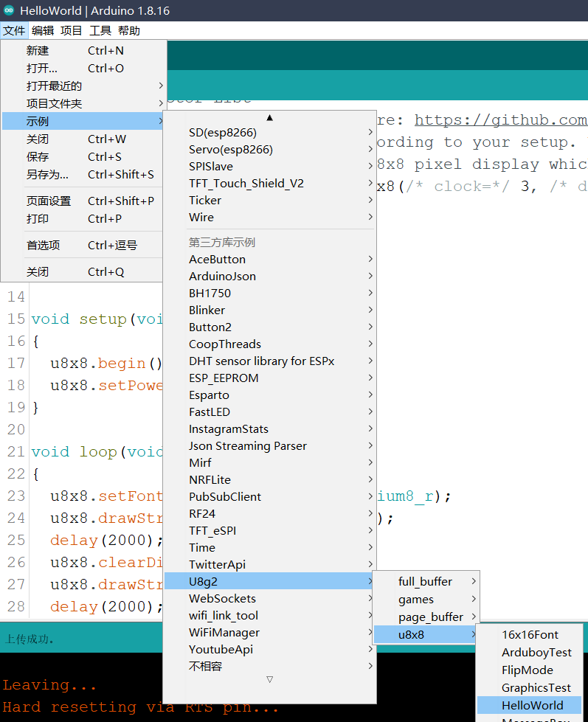Select highlighted u8x8 submenu
This screenshot has height=722, width=588.
[426, 634]
